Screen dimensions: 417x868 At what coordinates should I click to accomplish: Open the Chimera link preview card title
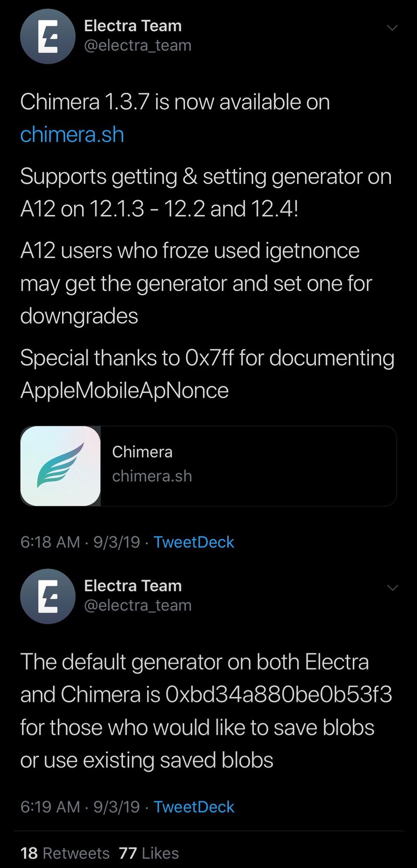pos(142,452)
